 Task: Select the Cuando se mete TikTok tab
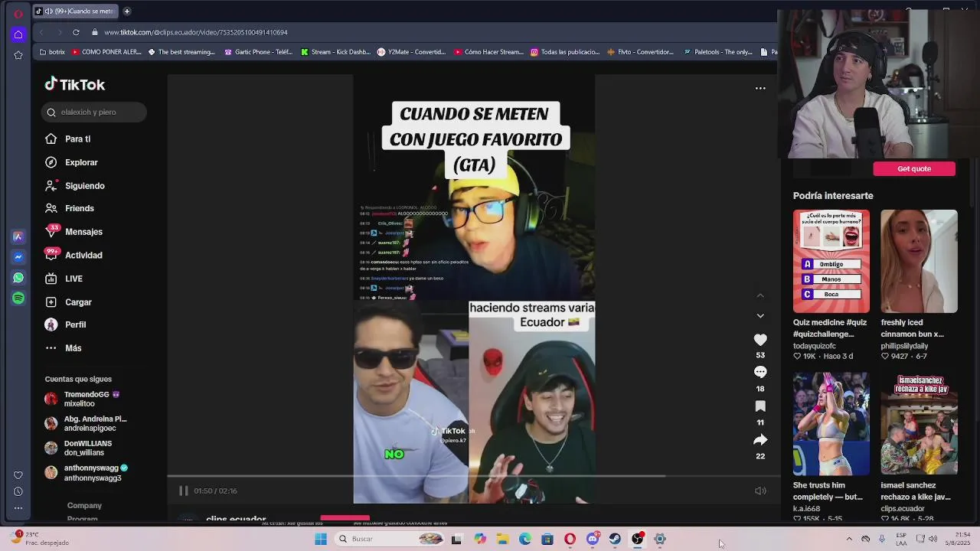coord(76,11)
